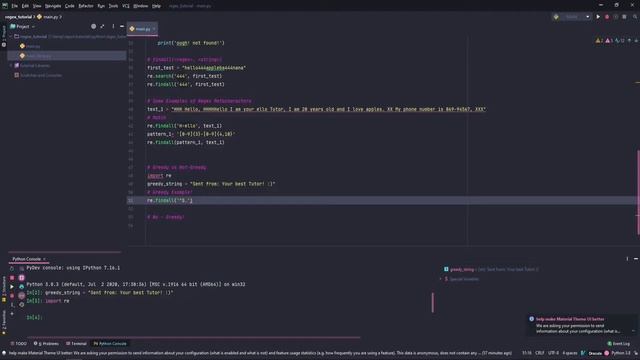Click the regex_tutorial breadcrumb
Image resolution: width=640 pixels, height=360 pixels.
18,17
